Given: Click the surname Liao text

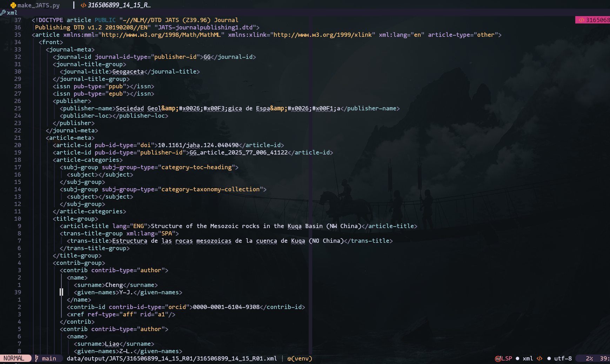Looking at the screenshot, I should coord(112,344).
